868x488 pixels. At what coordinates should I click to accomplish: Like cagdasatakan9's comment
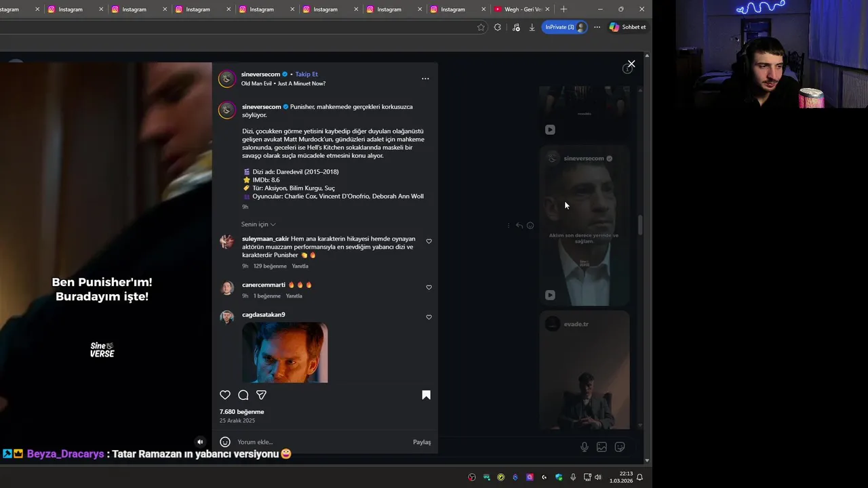point(429,317)
